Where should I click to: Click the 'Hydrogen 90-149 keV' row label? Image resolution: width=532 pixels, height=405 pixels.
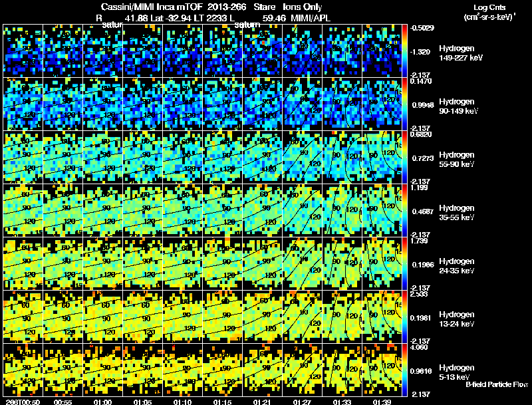click(x=458, y=106)
